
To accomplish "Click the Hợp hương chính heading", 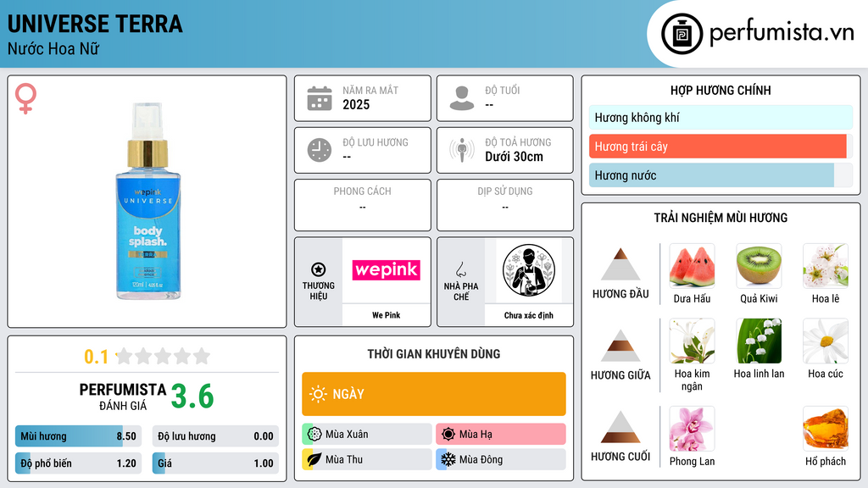I will pyautogui.click(x=721, y=90).
